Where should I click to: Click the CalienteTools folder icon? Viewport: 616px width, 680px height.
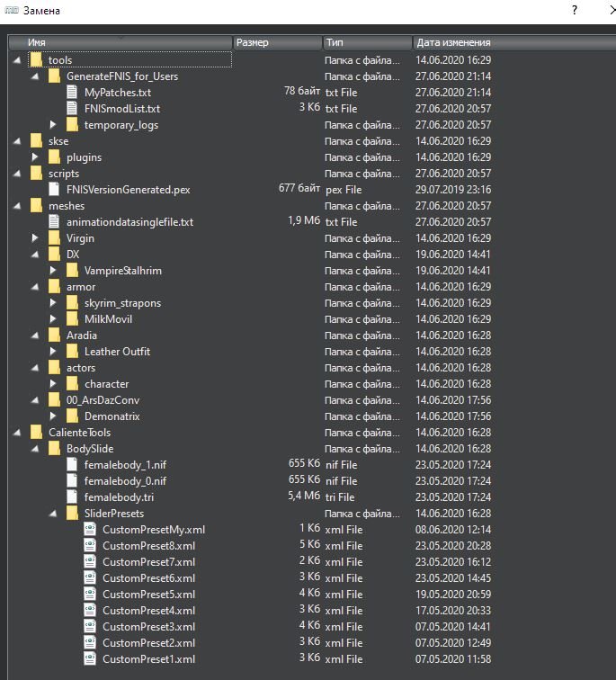point(36,433)
